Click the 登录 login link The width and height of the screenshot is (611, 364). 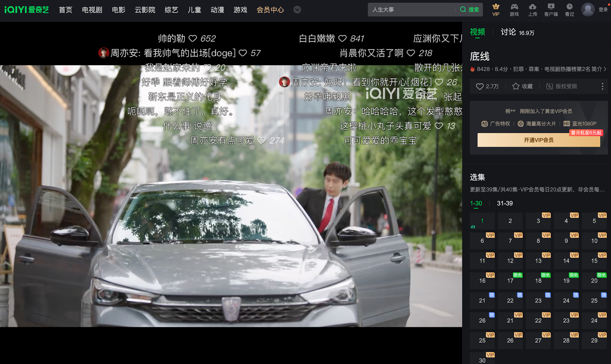coord(603,10)
